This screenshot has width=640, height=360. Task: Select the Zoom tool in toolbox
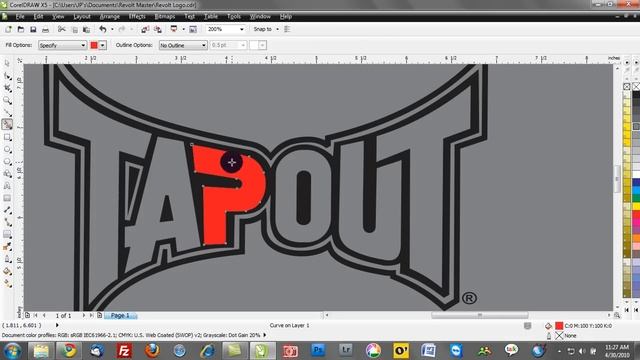tap(7, 100)
